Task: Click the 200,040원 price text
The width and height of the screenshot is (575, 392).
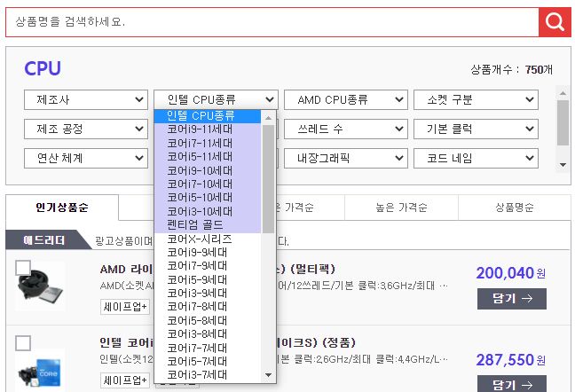Action: [x=511, y=273]
